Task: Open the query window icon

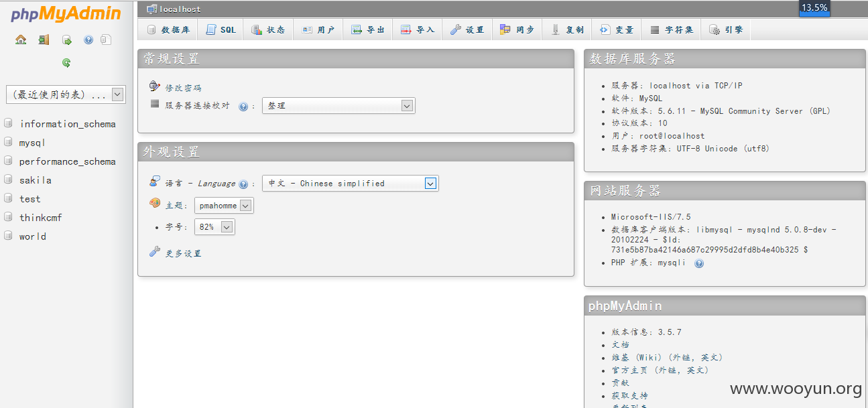Action: [67, 40]
